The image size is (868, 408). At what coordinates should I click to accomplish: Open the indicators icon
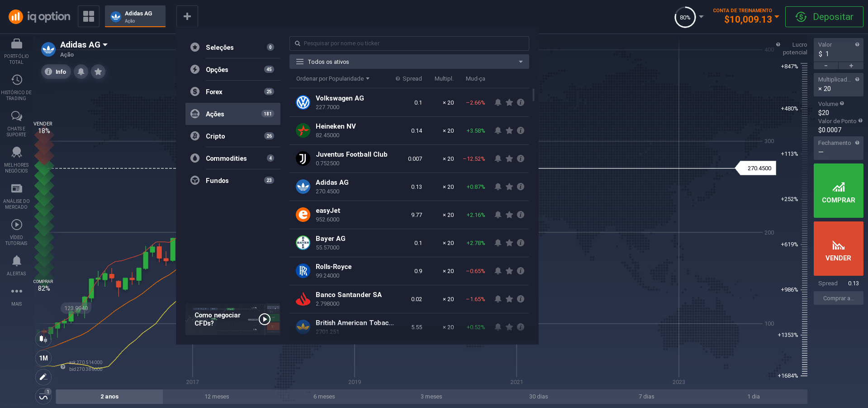(x=43, y=396)
